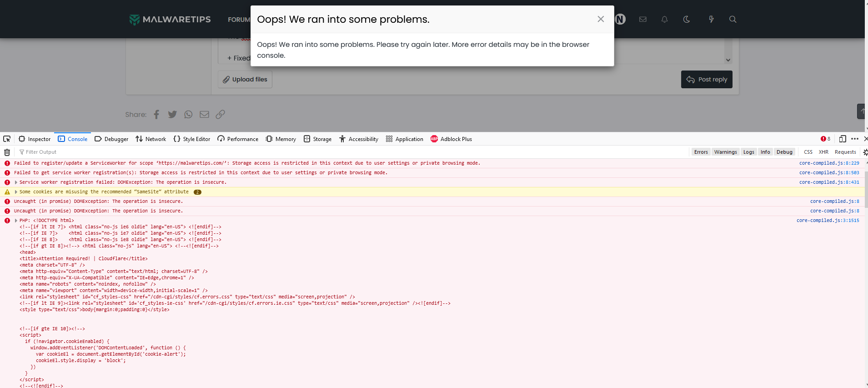Click the Post reply button
868x388 pixels.
pyautogui.click(x=707, y=79)
